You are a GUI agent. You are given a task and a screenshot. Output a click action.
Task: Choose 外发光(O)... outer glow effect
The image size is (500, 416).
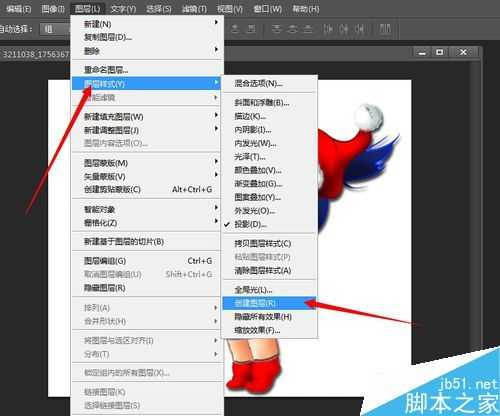269,211
